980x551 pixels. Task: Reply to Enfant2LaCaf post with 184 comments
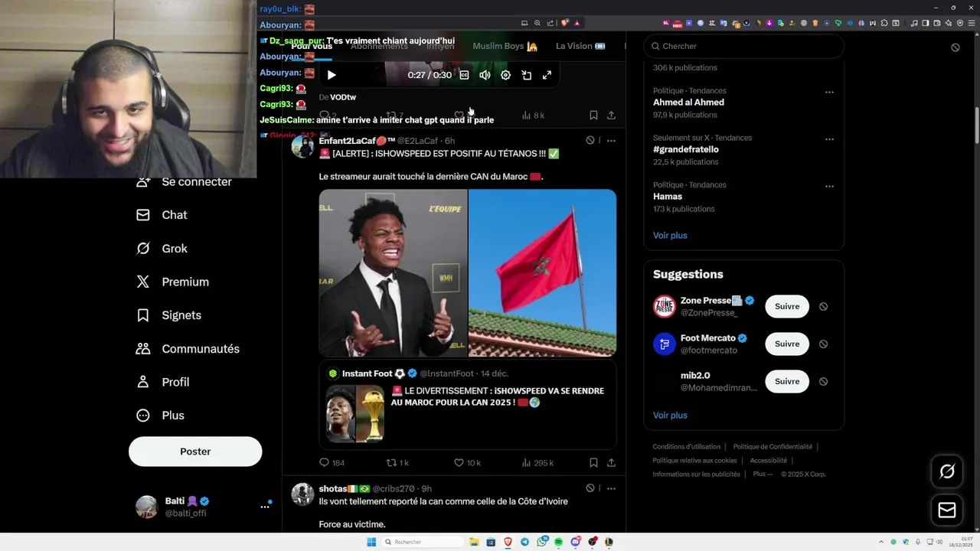click(332, 463)
